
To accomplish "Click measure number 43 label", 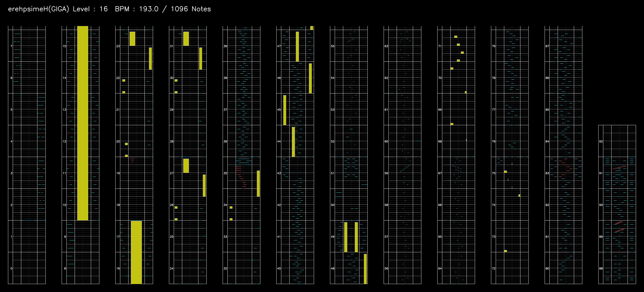I will 279,173.
